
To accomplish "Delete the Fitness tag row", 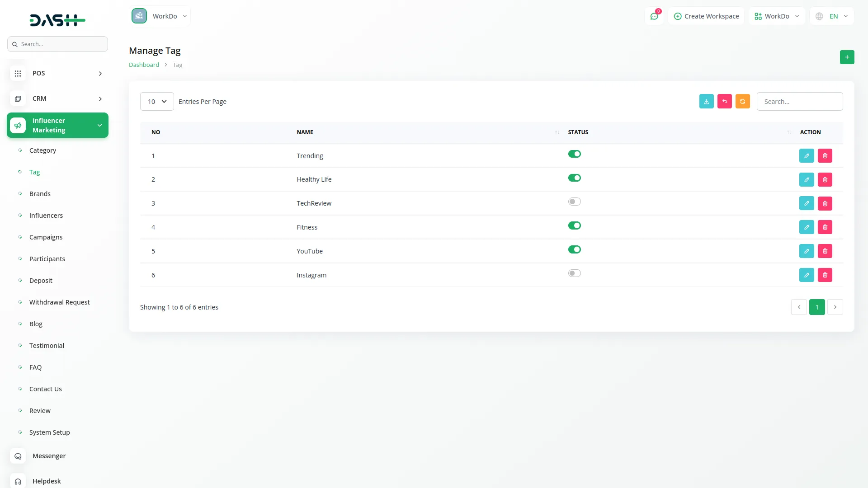I will [825, 227].
